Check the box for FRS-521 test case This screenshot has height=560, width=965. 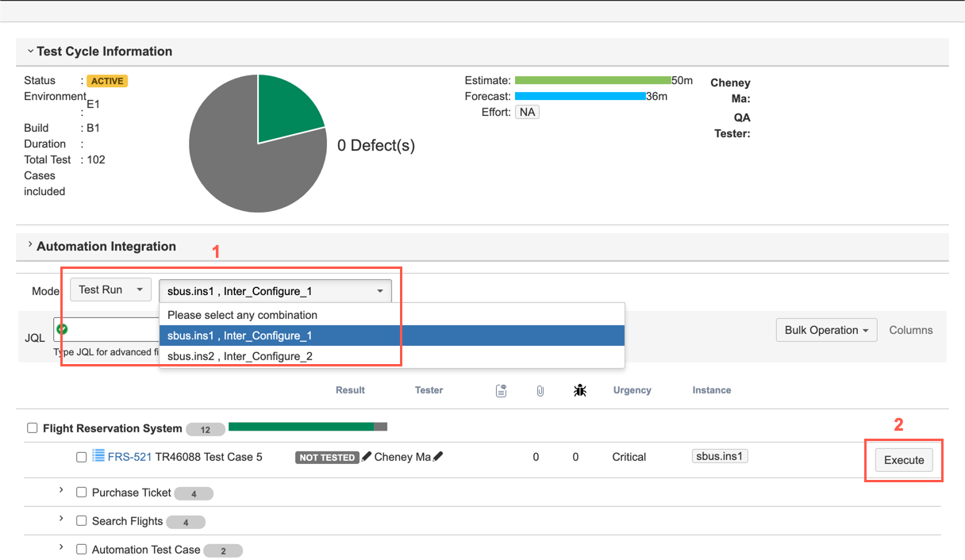[82, 457]
